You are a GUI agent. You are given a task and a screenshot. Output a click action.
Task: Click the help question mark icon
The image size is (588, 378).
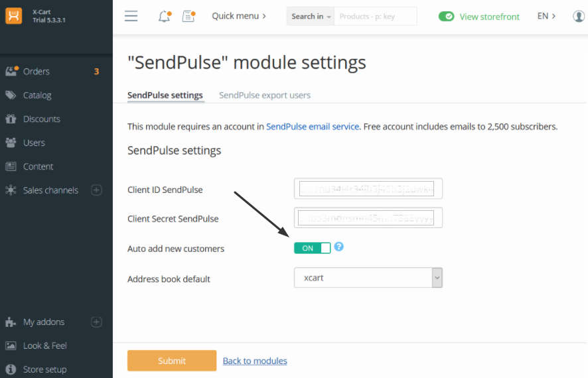(339, 247)
